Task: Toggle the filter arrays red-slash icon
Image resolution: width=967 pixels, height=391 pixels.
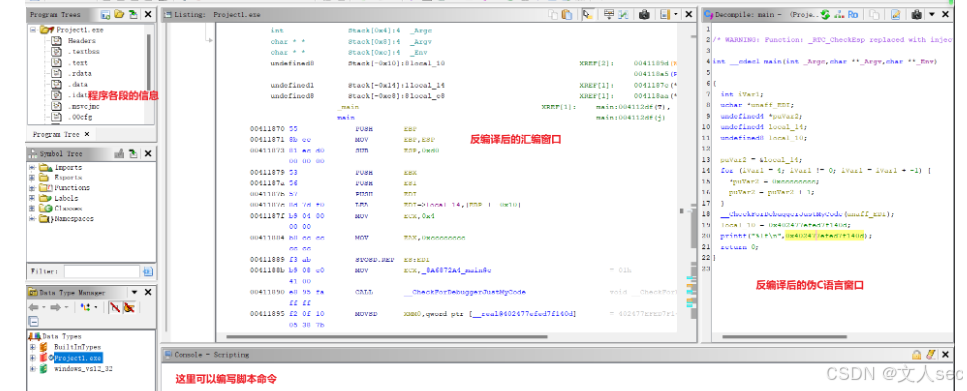Action: pyautogui.click(x=115, y=307)
